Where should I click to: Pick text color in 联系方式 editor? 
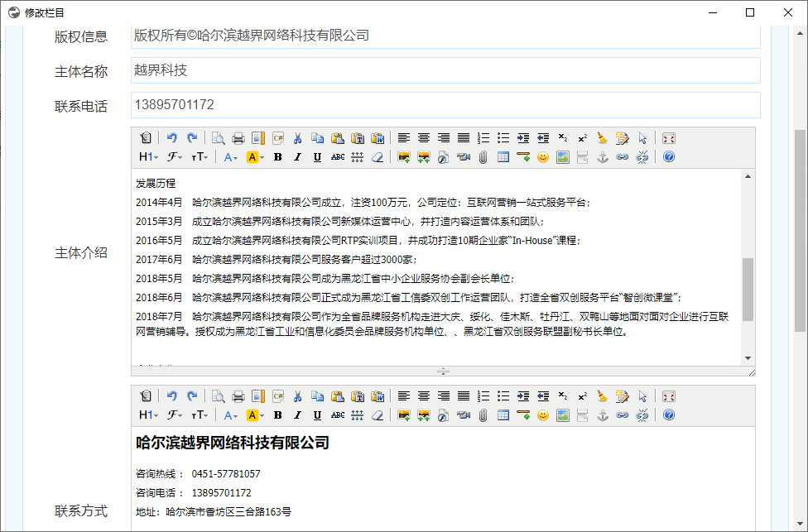pos(230,415)
